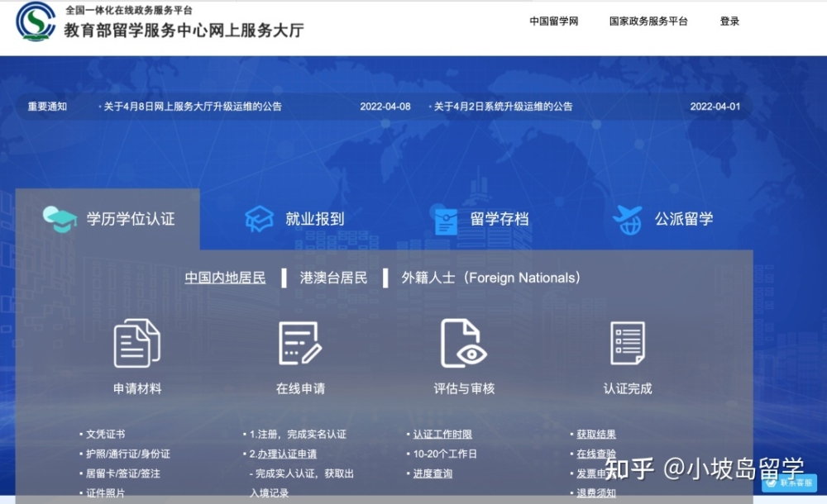Click the 就业报到 graduation cap icon
Image resolution: width=827 pixels, height=504 pixels.
pos(260,219)
